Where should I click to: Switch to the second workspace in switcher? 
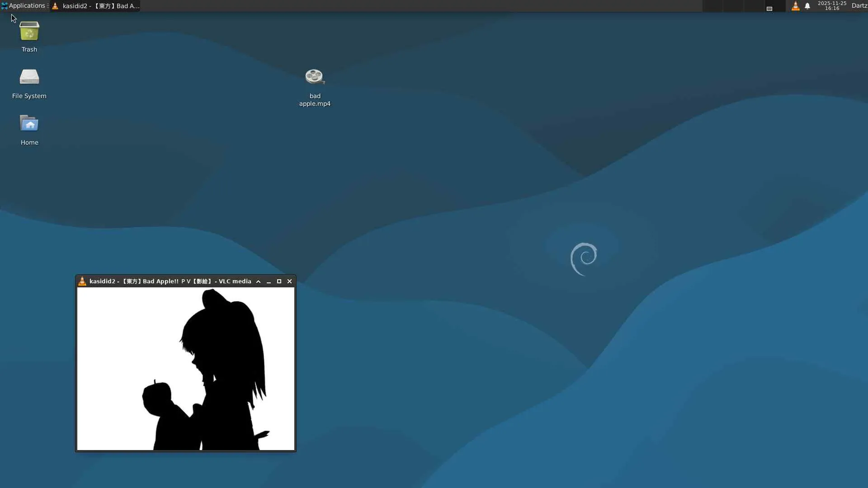[x=733, y=6]
